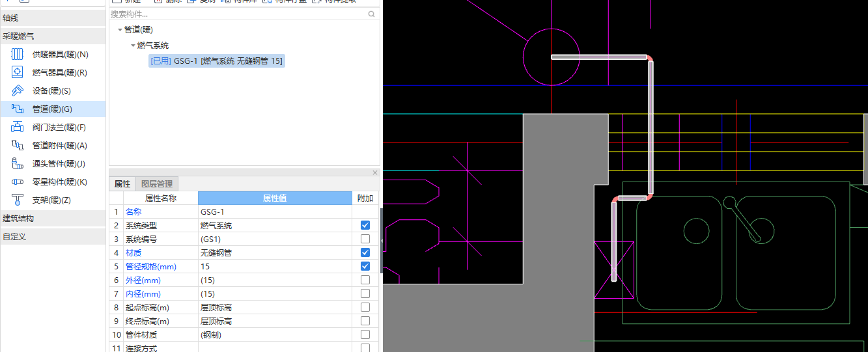Collapse the 采暖燃气 sidebar section

[53, 36]
